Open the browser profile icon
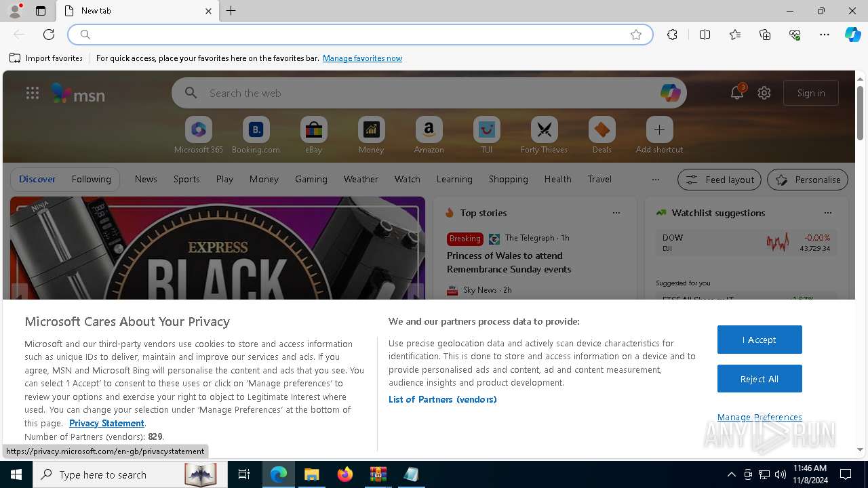This screenshot has width=868, height=488. pyautogui.click(x=15, y=11)
